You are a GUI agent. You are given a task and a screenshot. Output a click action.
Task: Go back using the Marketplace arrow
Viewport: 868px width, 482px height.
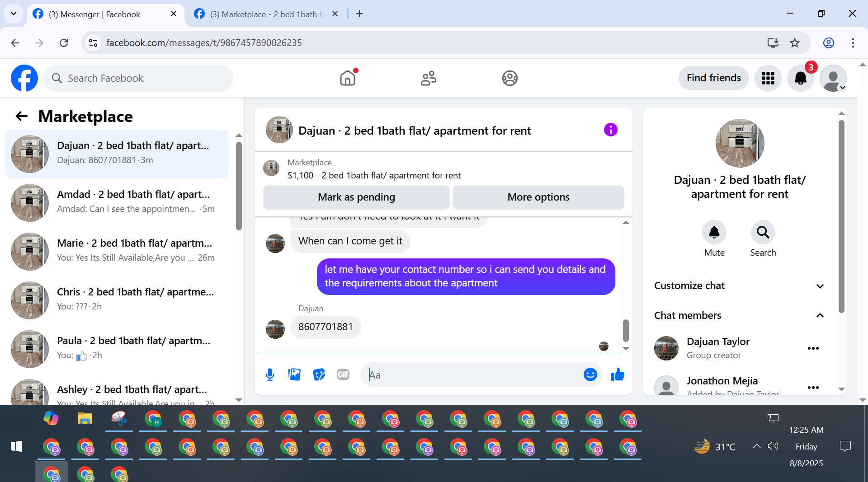pyautogui.click(x=22, y=117)
